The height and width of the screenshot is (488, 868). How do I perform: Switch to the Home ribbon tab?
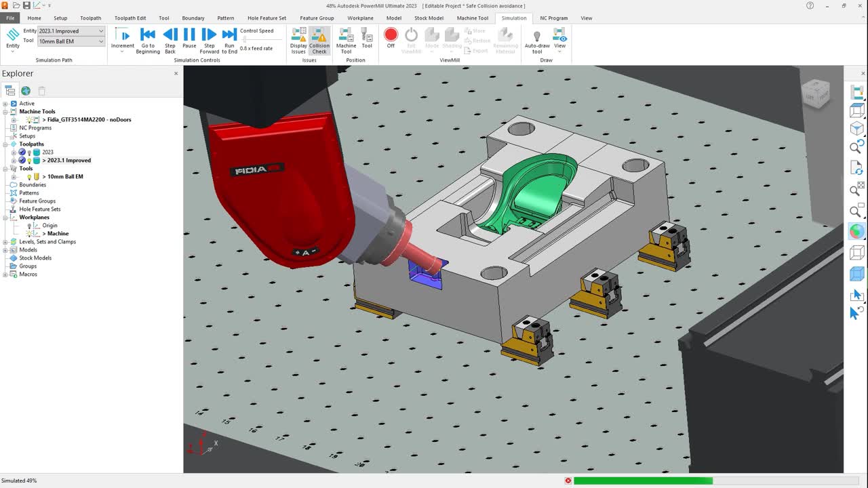tap(34, 18)
